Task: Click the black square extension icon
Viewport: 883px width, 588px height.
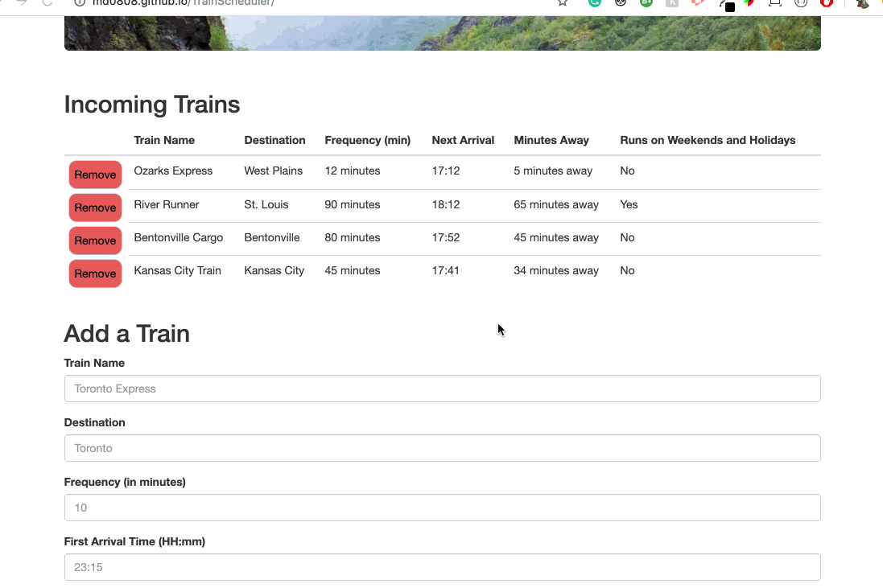Action: 729,5
